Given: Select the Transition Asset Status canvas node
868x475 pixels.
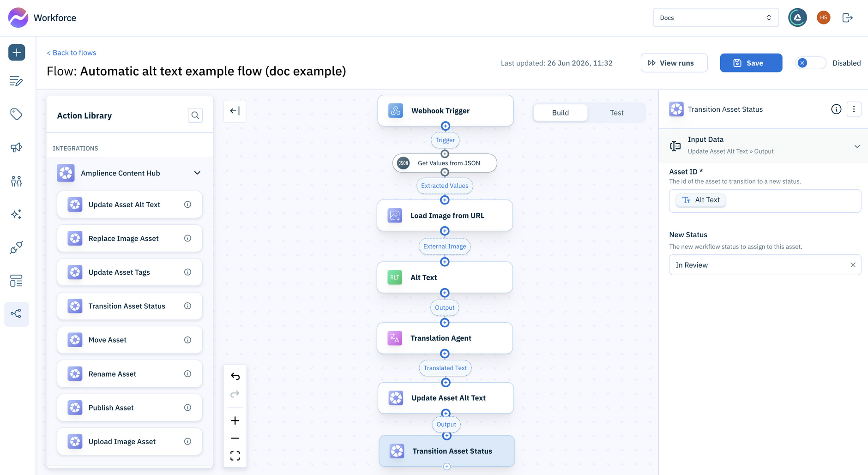Looking at the screenshot, I should (x=447, y=451).
